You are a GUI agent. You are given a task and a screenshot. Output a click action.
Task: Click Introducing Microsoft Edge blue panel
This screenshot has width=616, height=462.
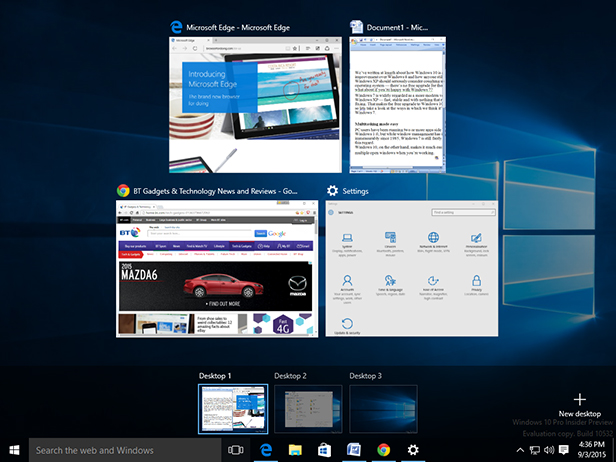220,87
